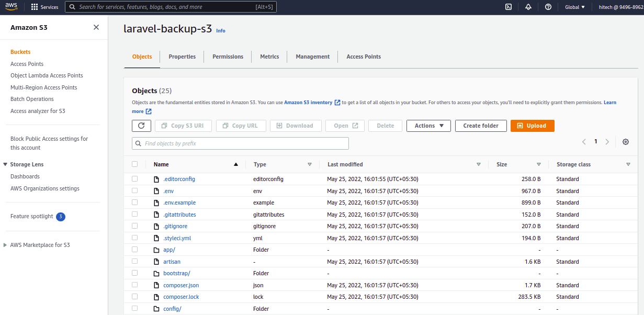Click file icon beside .editorconfig
The image size is (644, 315).
(156, 179)
